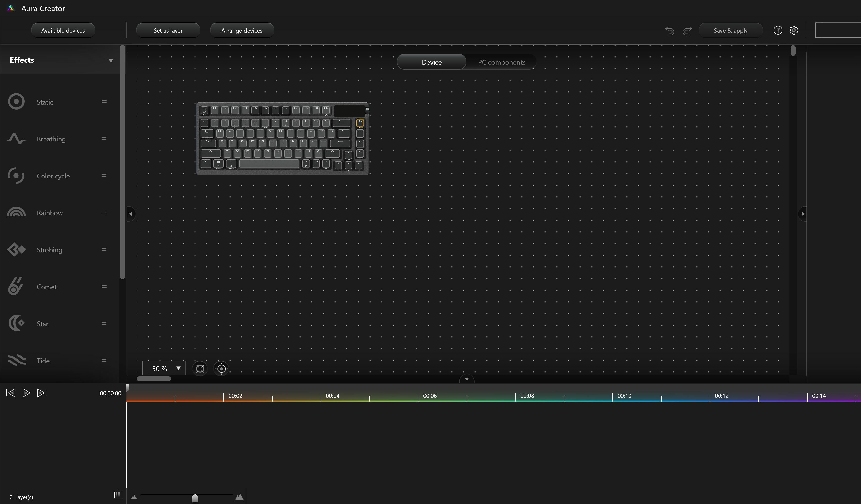Click the center canvas focus icon
This screenshot has width=861, height=504.
[222, 368]
